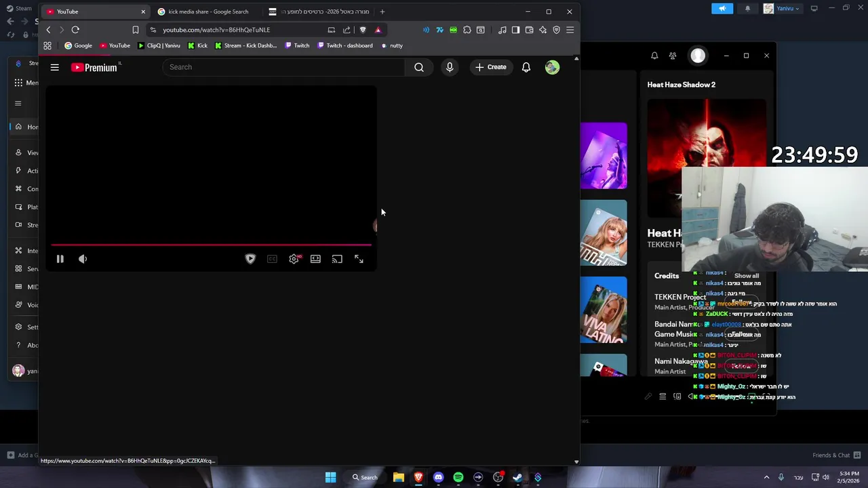
Task: Open bookmarks apps grid icon
Action: 47,45
